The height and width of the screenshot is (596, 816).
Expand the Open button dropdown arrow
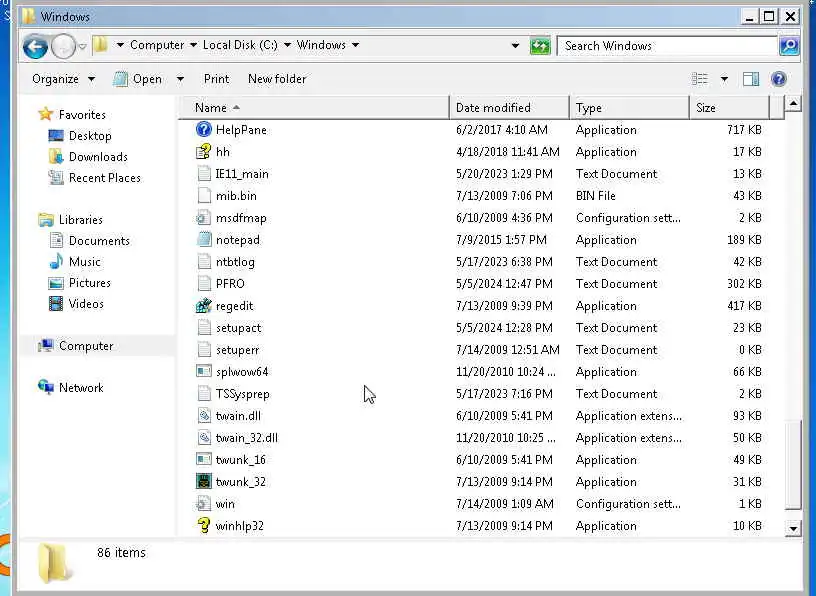click(180, 79)
